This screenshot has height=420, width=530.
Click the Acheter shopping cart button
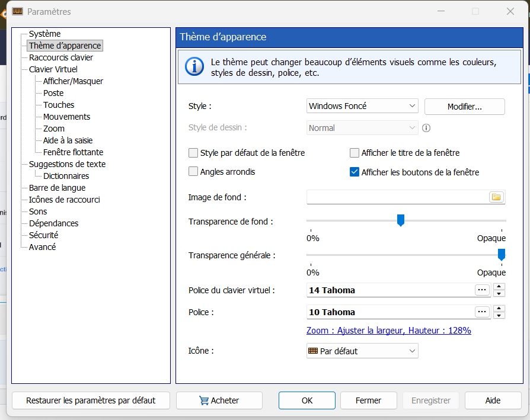click(219, 400)
